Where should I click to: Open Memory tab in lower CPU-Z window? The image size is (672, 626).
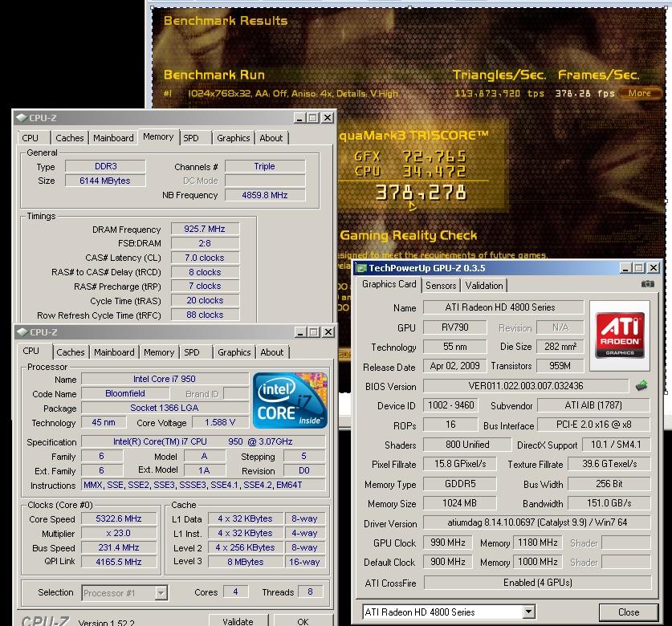[x=159, y=352]
